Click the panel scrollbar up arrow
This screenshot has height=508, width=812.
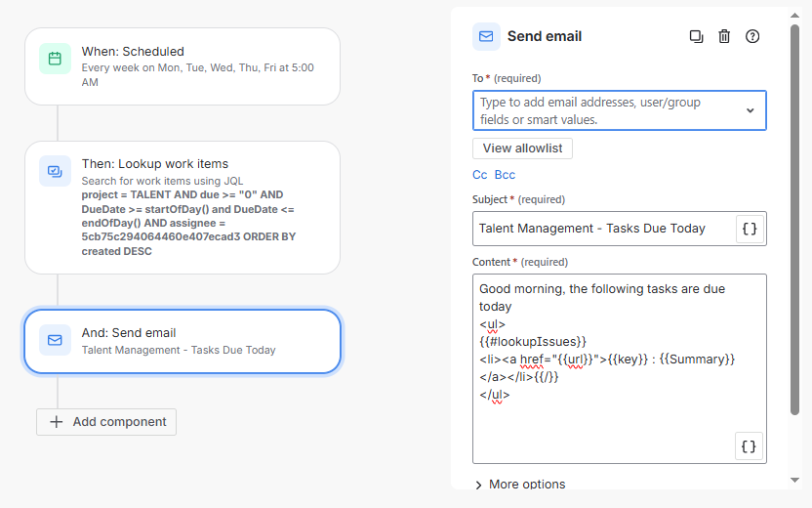[x=794, y=15]
